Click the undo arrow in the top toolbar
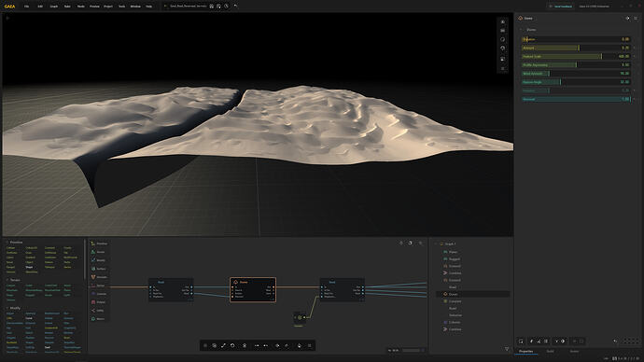 pyautogui.click(x=235, y=7)
